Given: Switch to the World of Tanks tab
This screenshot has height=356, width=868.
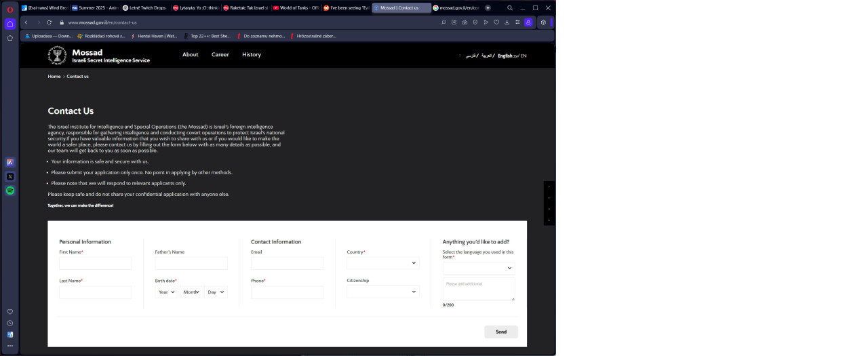Looking at the screenshot, I should click(x=296, y=8).
